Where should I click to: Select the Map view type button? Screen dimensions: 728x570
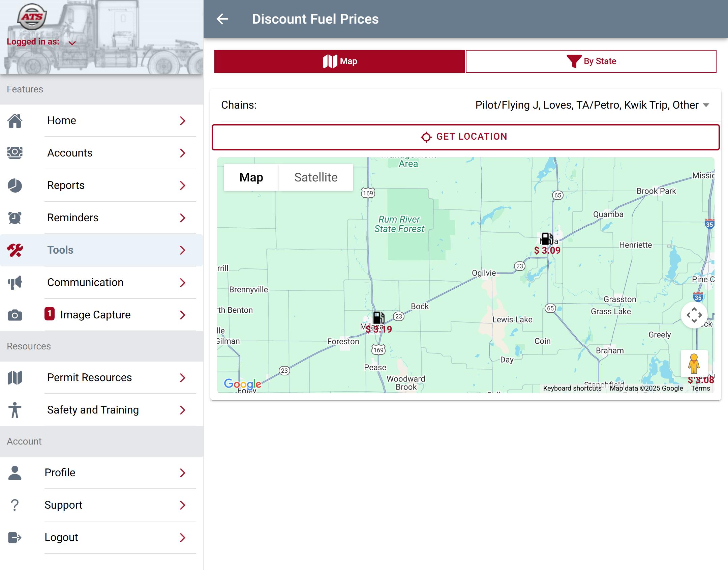click(251, 177)
